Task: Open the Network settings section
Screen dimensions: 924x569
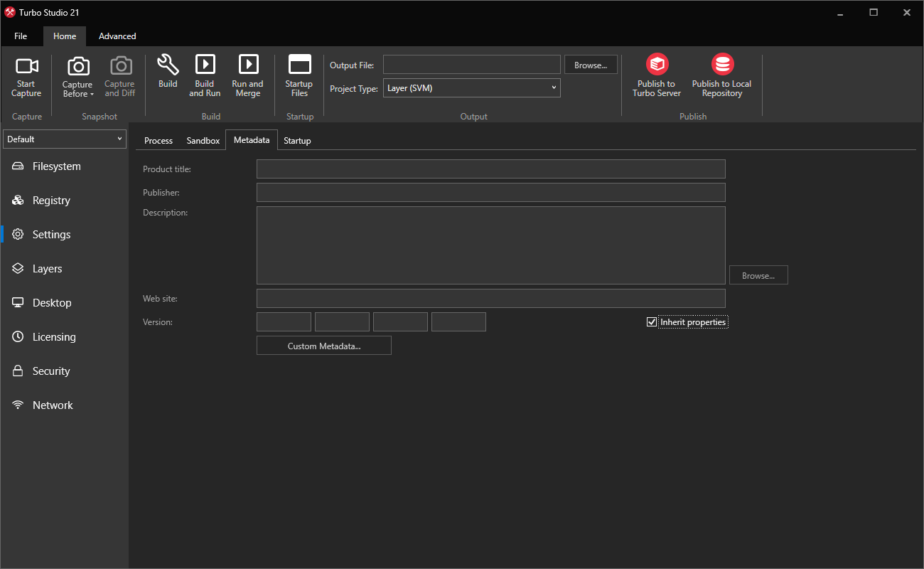Action: pos(53,405)
